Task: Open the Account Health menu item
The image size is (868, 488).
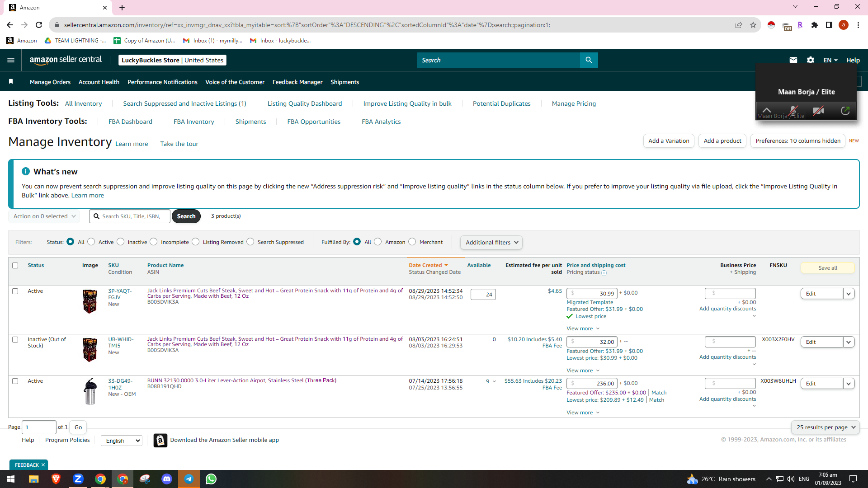Action: point(99,82)
